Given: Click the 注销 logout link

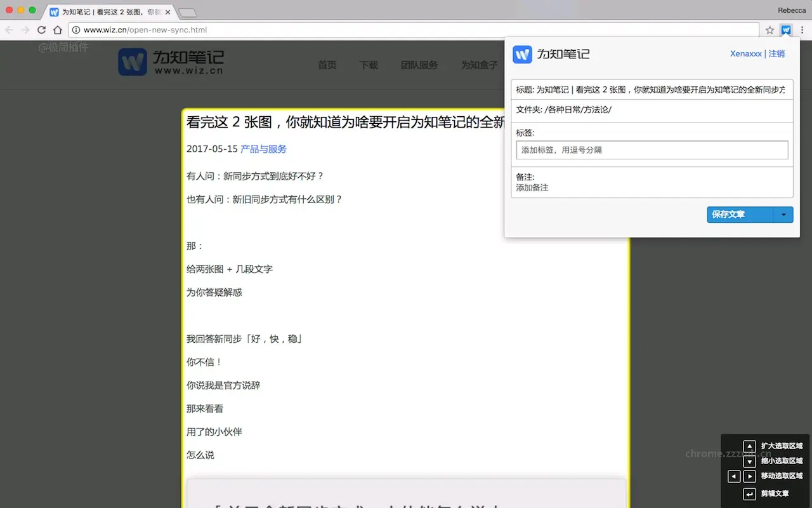Looking at the screenshot, I should 776,53.
